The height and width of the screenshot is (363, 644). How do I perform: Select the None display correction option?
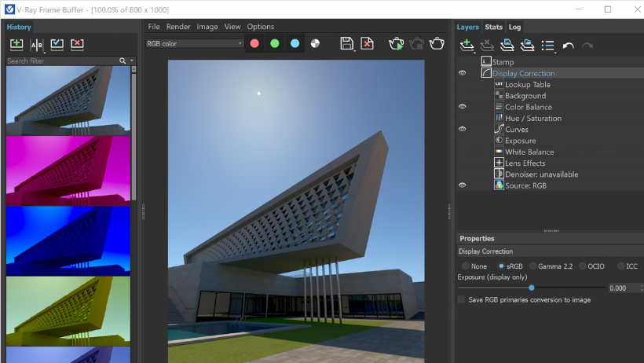[x=466, y=266]
